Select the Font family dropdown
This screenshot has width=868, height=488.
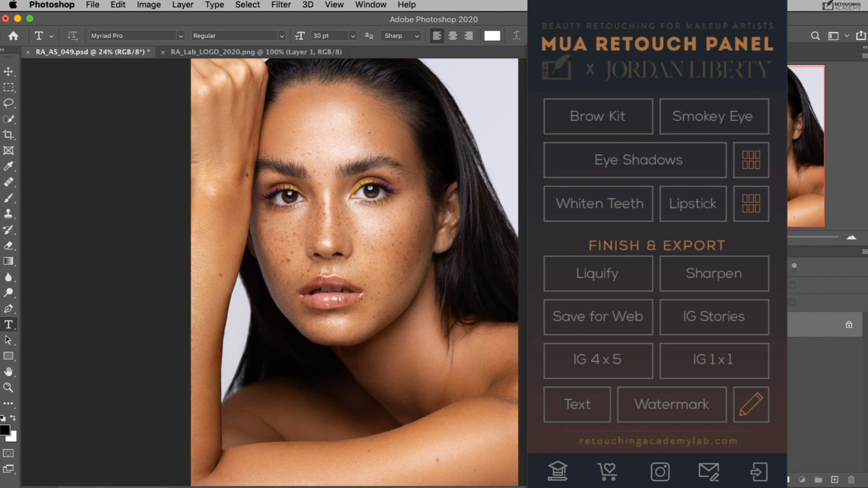pos(137,35)
